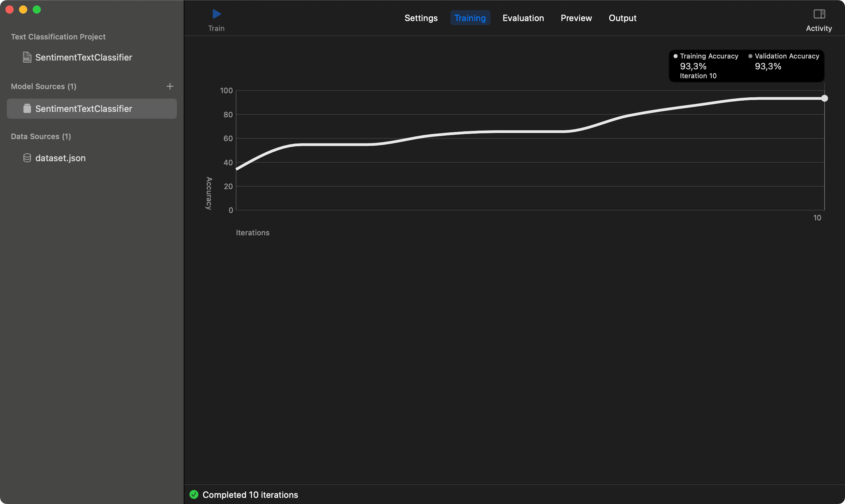Toggle the Activity sidebar panel icon

[x=819, y=14]
